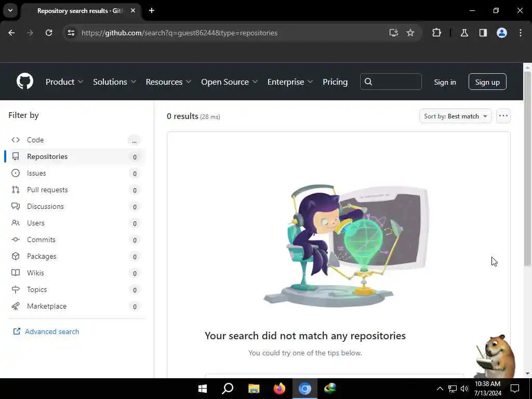Select Topics filter
Screen dimensions: 532x399
click(x=75, y=289)
